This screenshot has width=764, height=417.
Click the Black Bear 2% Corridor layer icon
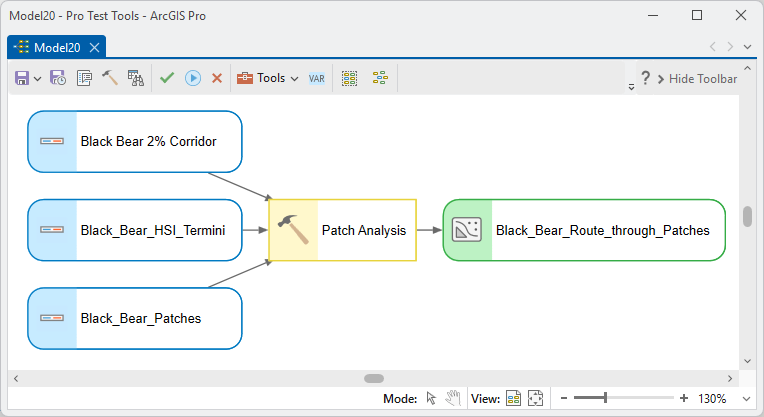pyautogui.click(x=52, y=141)
